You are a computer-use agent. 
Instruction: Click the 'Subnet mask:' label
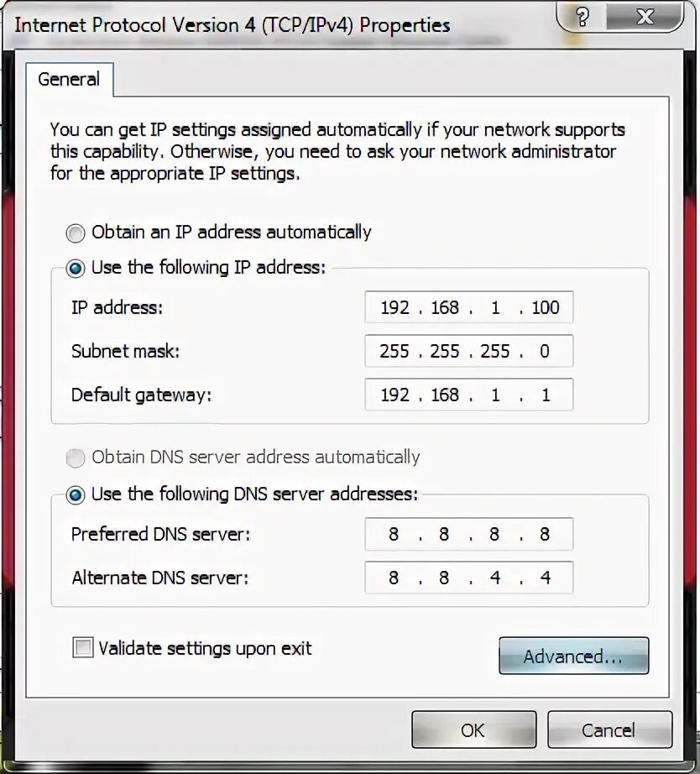[125, 351]
